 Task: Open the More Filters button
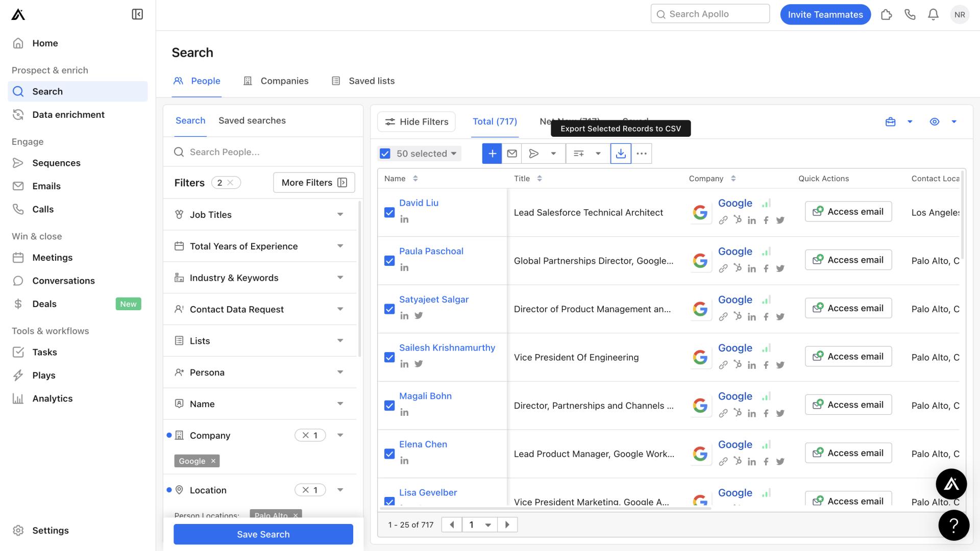pyautogui.click(x=314, y=183)
